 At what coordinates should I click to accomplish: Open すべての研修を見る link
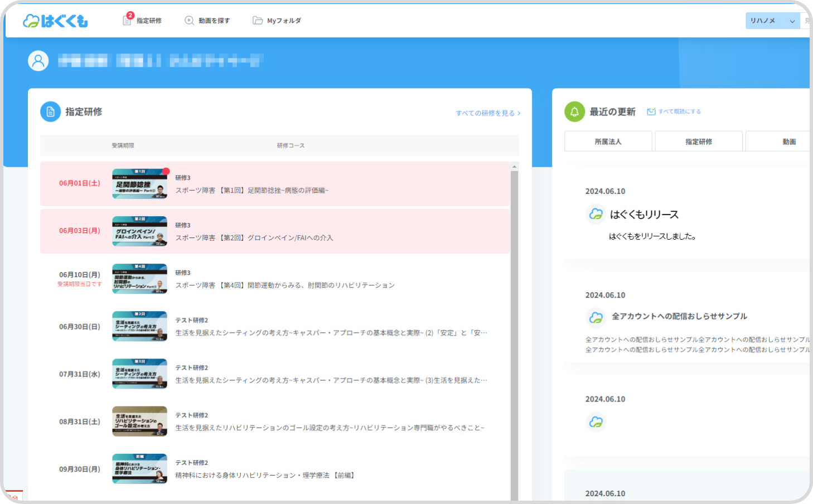(x=488, y=113)
